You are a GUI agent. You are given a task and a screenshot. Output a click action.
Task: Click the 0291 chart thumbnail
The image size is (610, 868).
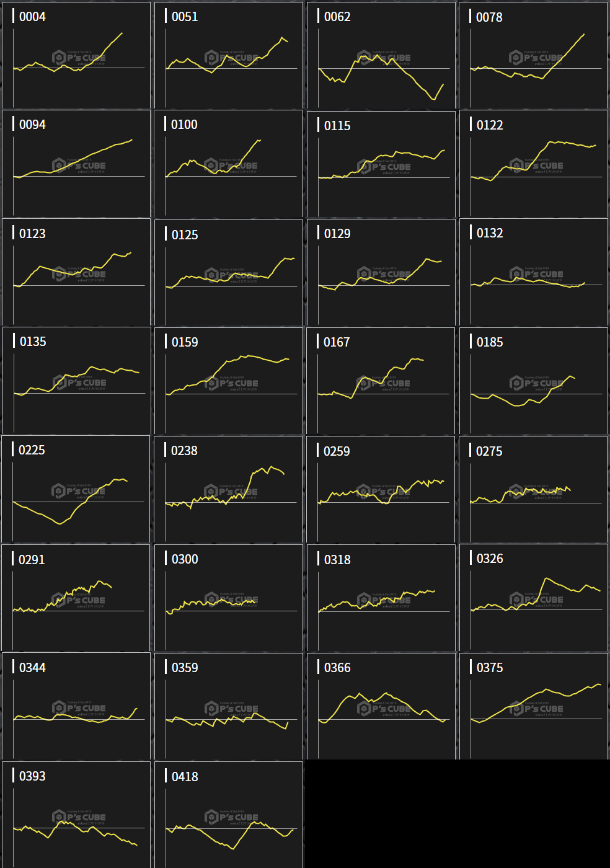pos(76,598)
